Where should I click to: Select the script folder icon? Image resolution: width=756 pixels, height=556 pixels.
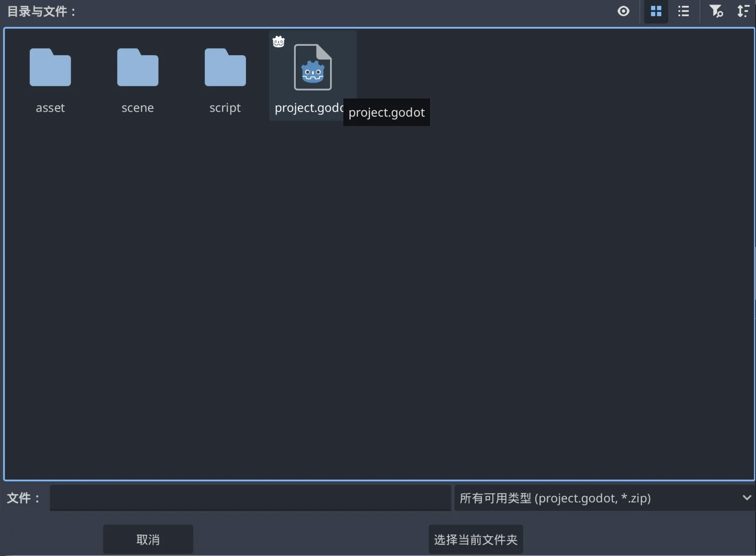point(225,68)
